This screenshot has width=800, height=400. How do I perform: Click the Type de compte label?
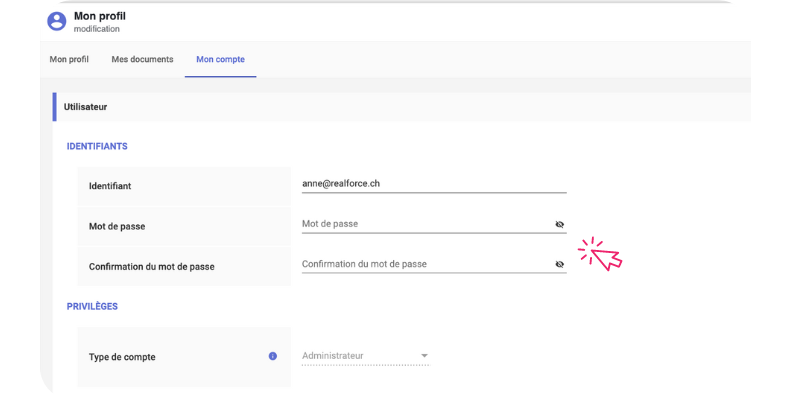point(122,357)
